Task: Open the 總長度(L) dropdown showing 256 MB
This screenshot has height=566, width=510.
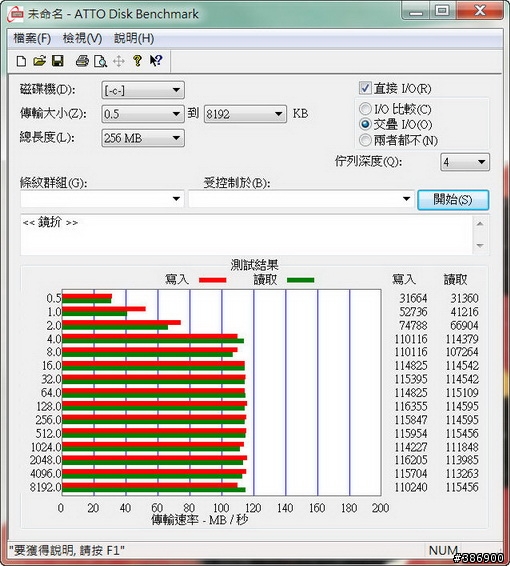Action: (x=143, y=138)
